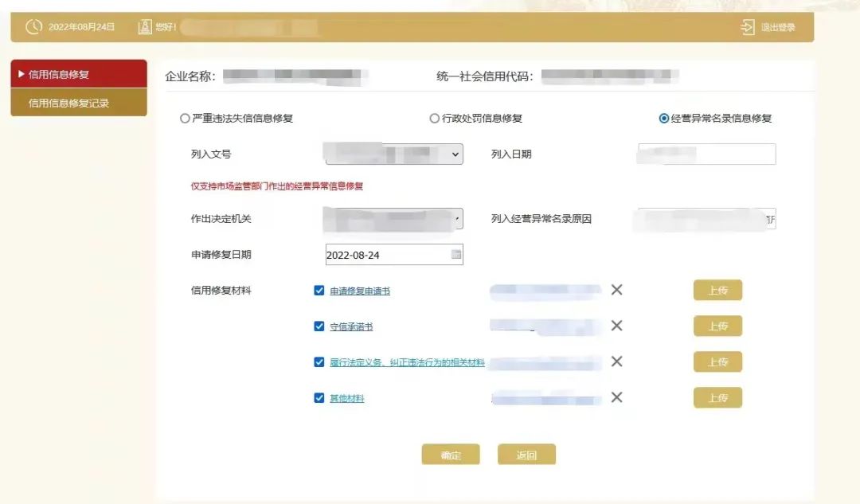Uncheck the 其他材料 checkbox

[319, 398]
